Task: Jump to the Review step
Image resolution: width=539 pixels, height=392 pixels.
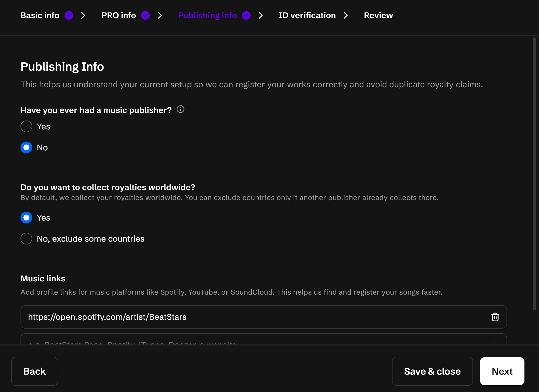Action: tap(378, 16)
